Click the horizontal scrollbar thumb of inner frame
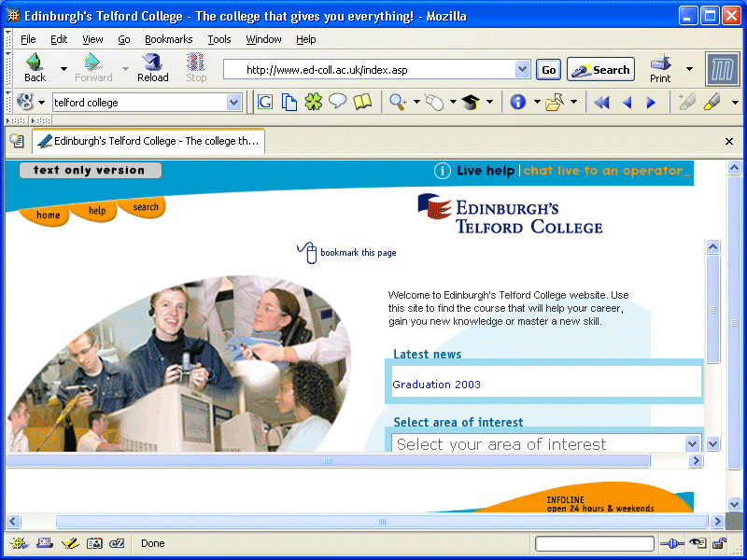The width and height of the screenshot is (747, 560). (328, 460)
